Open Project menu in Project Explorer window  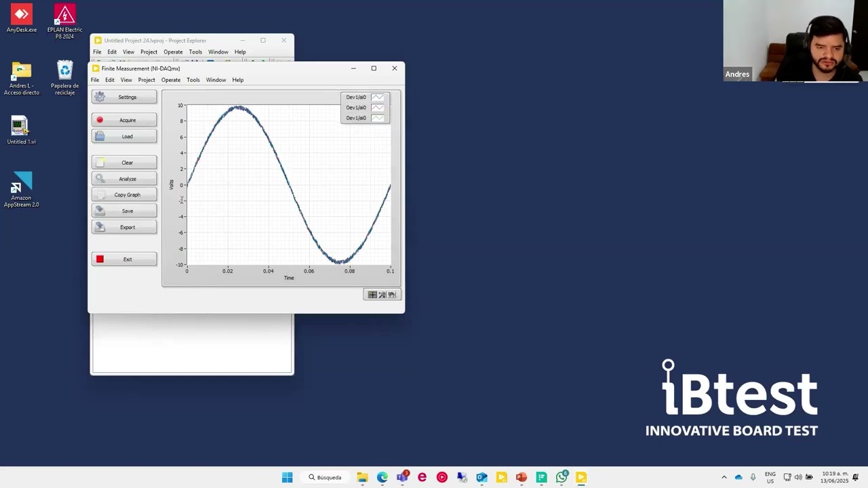(149, 52)
